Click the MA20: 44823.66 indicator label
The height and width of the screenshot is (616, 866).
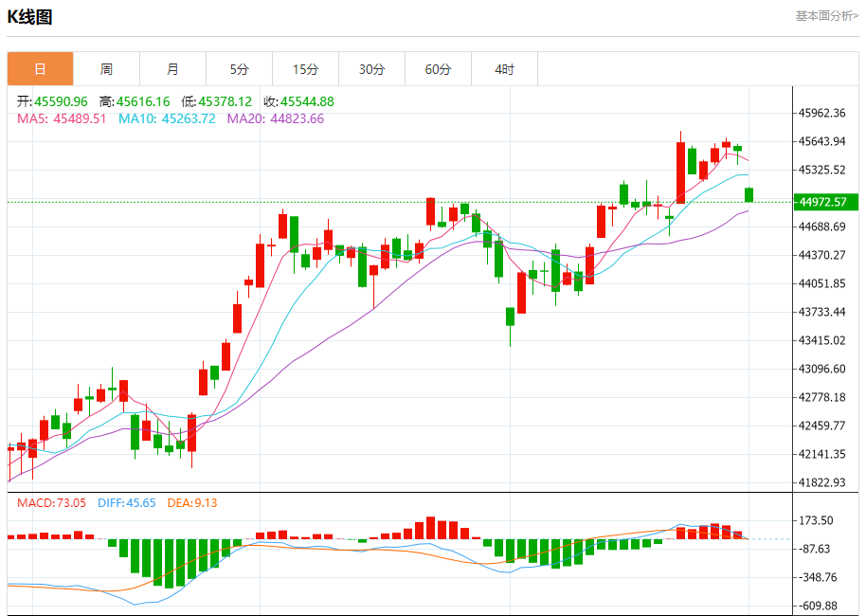tap(276, 118)
